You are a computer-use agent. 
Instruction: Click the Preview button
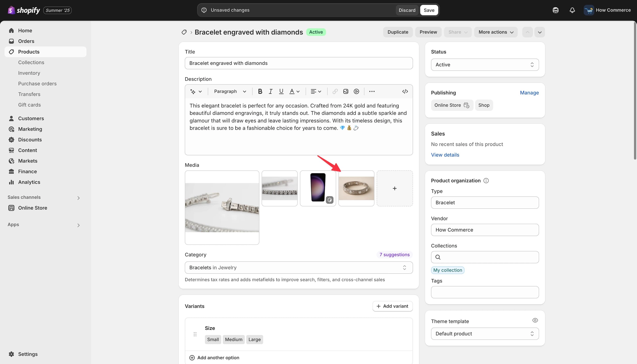(428, 32)
